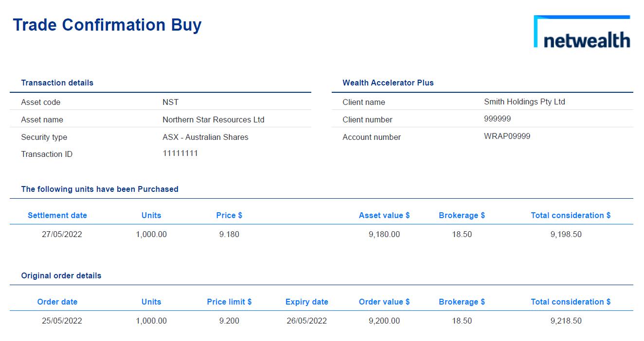The height and width of the screenshot is (341, 644).
Task: Click the Expiry date column header
Action: coord(306,302)
